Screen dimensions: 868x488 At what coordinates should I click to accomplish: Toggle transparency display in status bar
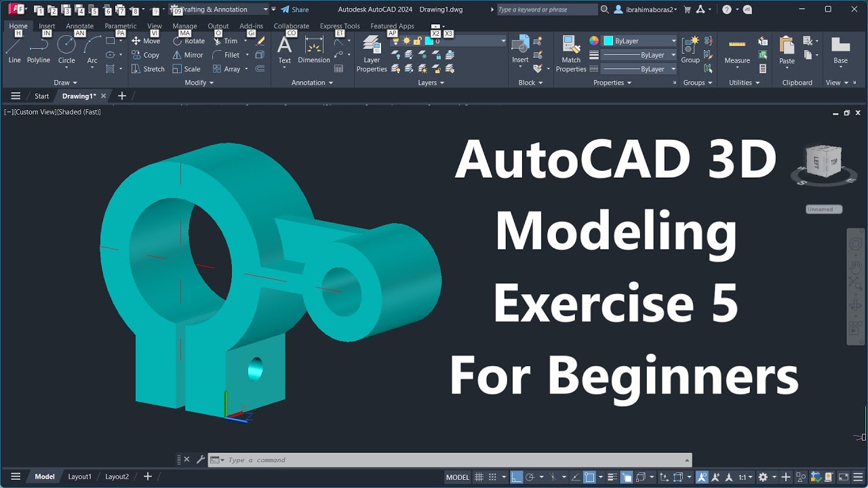pos(627,477)
